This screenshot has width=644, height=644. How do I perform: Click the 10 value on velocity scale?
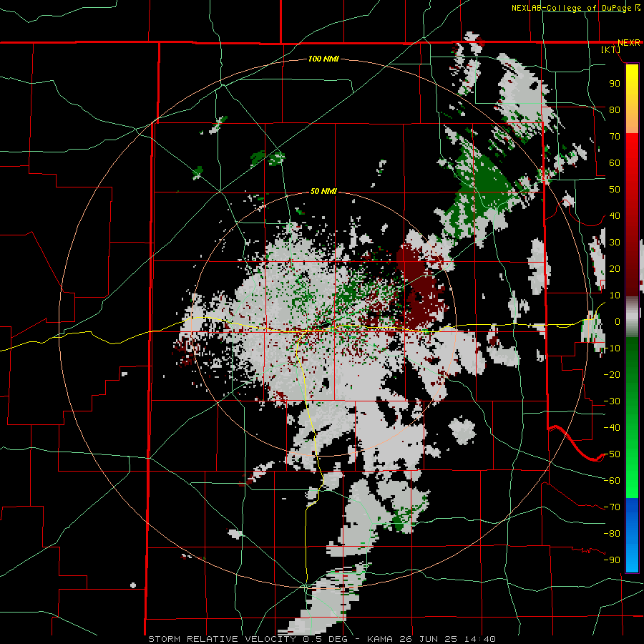pyautogui.click(x=615, y=296)
